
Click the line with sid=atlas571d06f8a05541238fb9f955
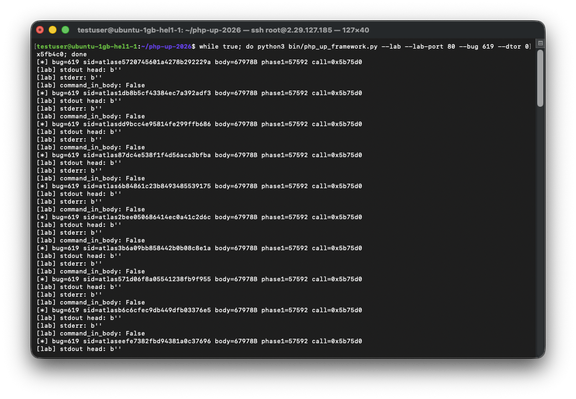(x=199, y=279)
